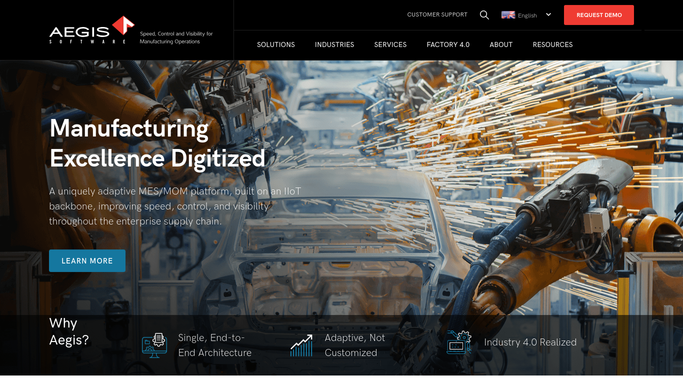Click the Manufacturing Excellence Digitized heading
The width and height of the screenshot is (683, 384).
pos(157,143)
